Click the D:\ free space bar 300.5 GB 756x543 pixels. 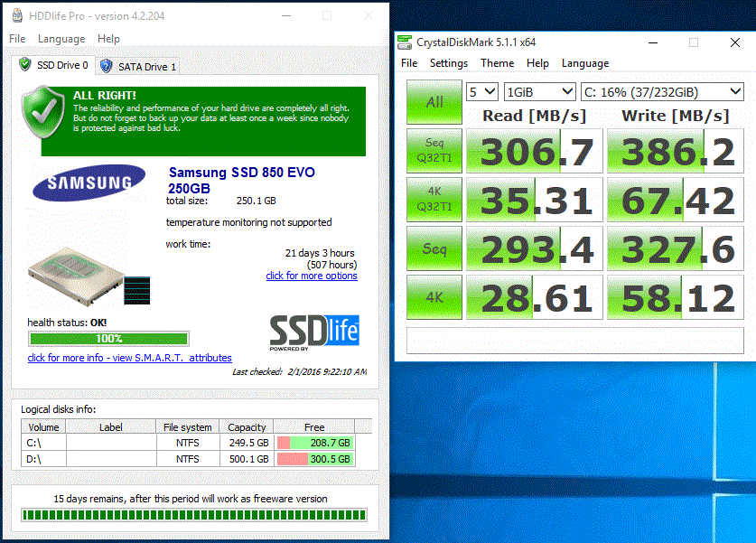(315, 459)
